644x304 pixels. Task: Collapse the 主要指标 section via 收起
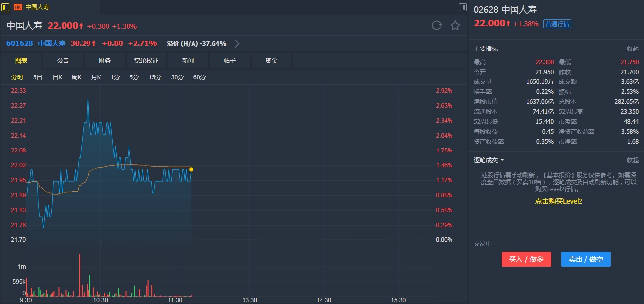[632, 49]
